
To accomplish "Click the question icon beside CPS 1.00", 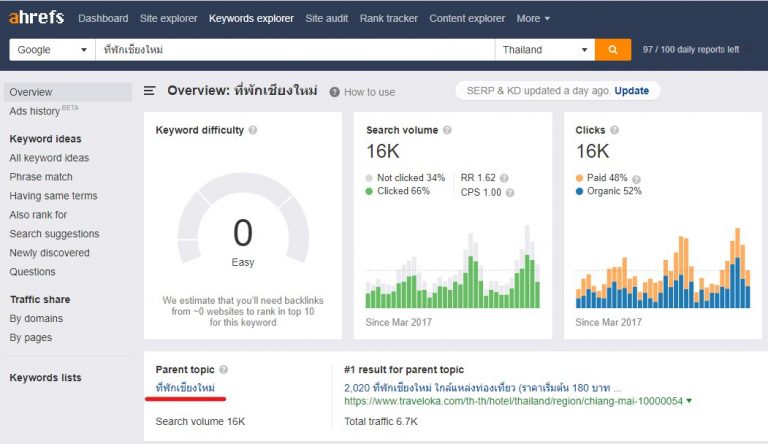I will 510,192.
